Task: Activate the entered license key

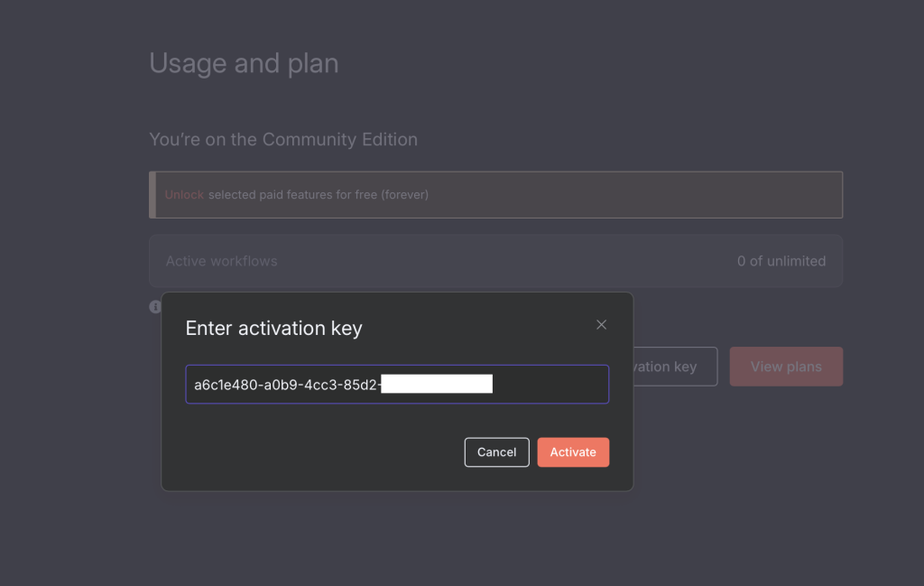Action: tap(573, 452)
